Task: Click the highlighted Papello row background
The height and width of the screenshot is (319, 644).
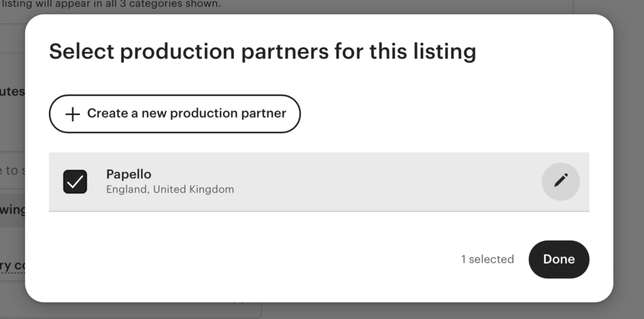Action: tap(319, 181)
